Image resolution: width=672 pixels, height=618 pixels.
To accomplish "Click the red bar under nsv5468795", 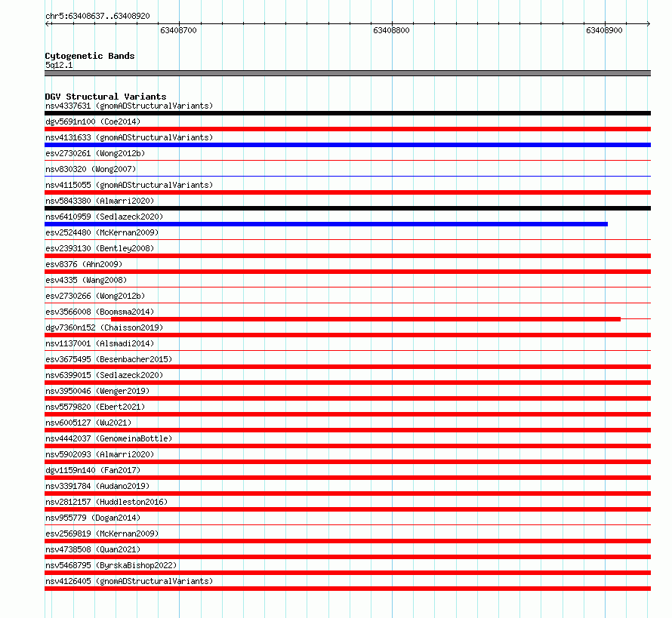I will (x=347, y=573).
